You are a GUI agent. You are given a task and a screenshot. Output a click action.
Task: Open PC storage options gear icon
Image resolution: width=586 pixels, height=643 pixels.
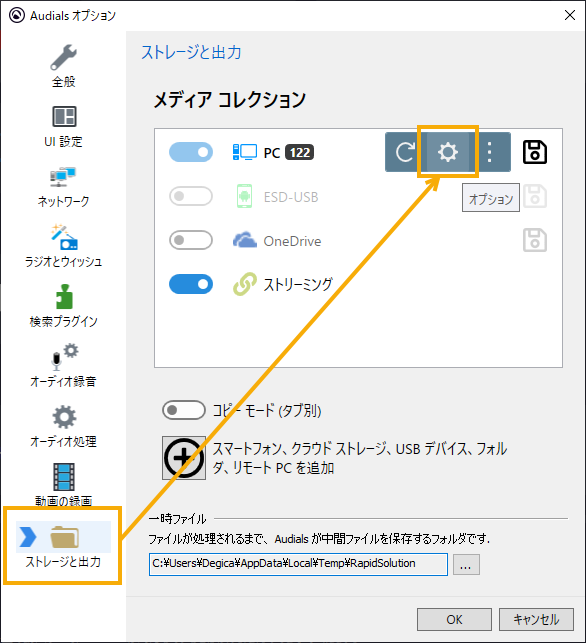447,152
